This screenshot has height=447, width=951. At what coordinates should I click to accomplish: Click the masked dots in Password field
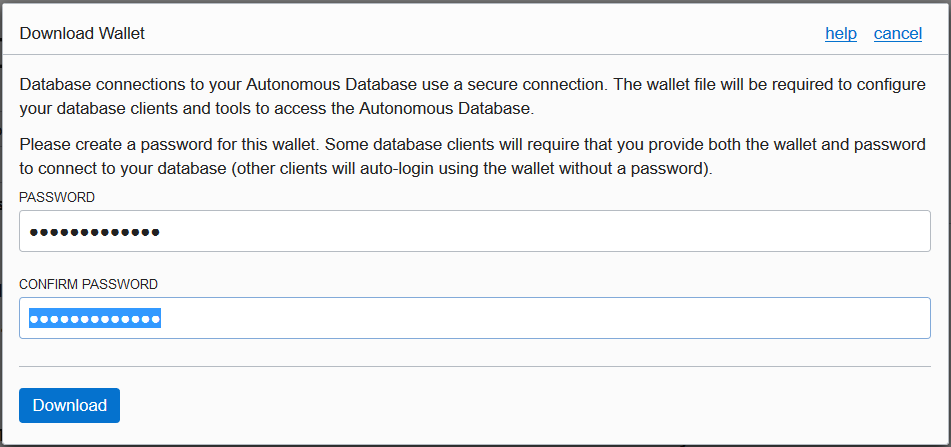point(95,233)
